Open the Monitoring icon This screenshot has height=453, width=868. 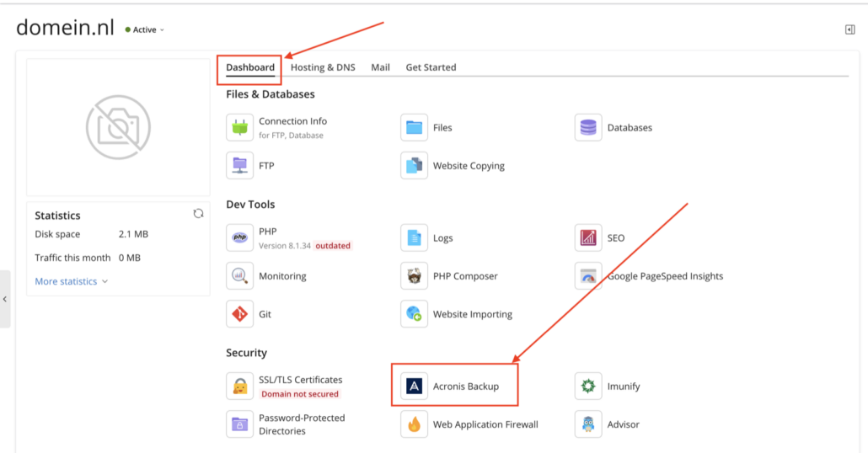click(x=239, y=275)
